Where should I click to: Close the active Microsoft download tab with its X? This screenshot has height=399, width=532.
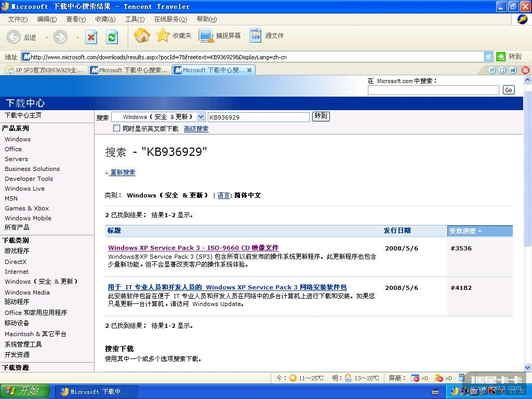[249, 70]
